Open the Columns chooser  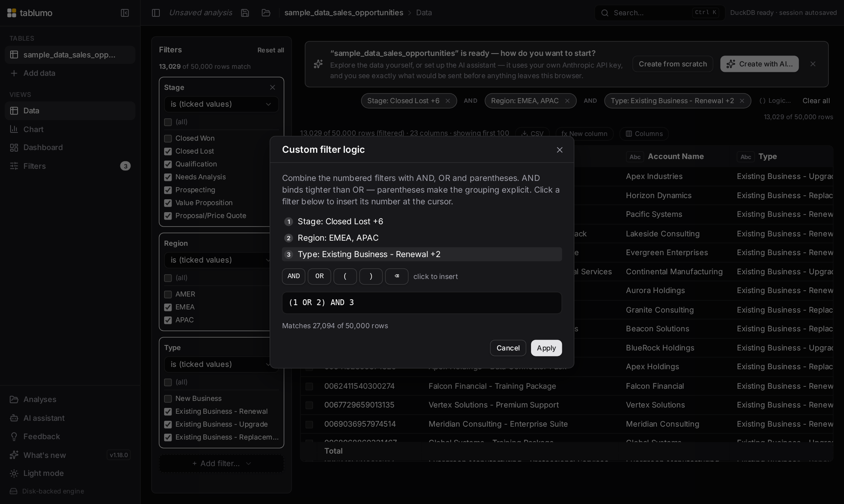[644, 134]
